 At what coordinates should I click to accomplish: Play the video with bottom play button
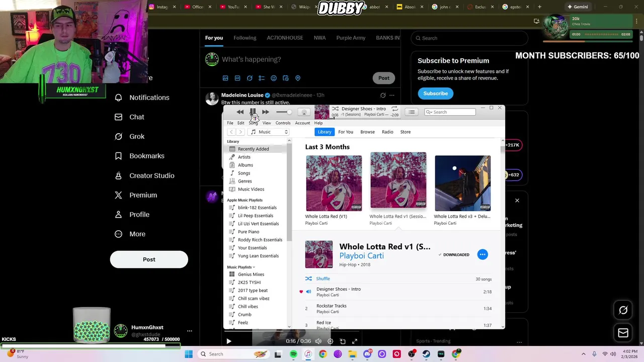coord(228,341)
